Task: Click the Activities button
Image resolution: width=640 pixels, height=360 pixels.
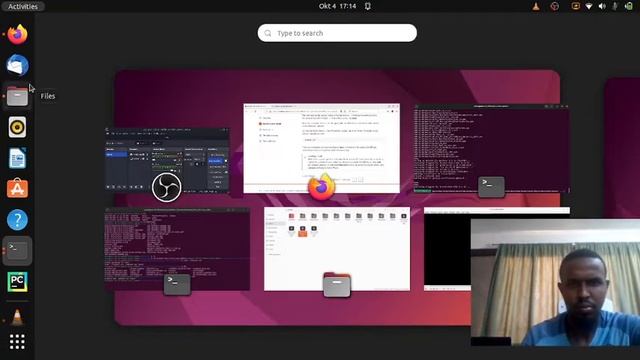Action: click(23, 6)
